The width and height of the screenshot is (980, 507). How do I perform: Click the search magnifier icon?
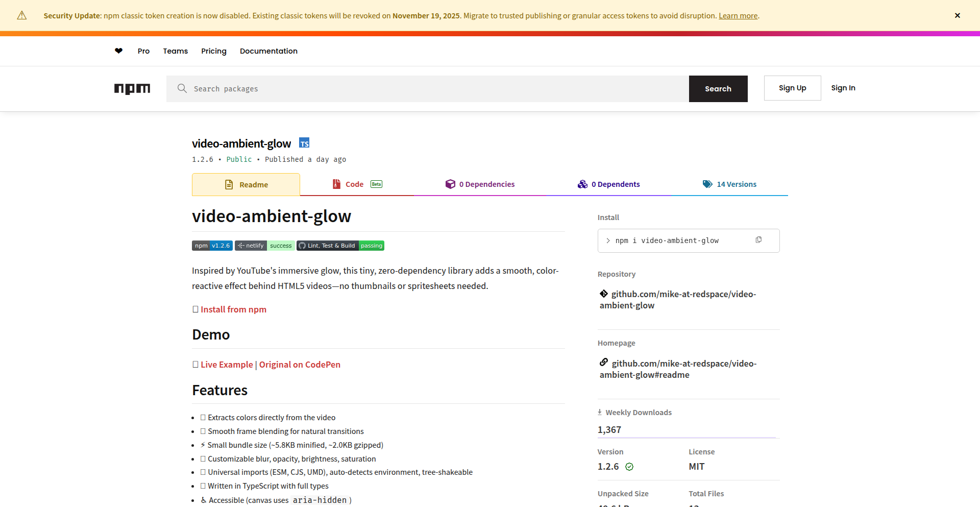[182, 88]
